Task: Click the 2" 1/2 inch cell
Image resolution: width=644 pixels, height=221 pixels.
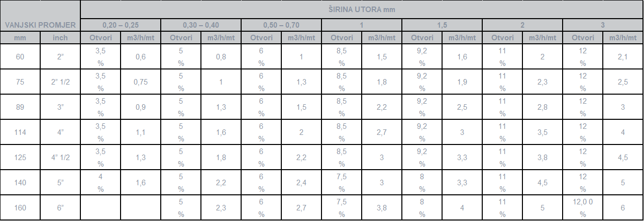Action: tap(60, 82)
